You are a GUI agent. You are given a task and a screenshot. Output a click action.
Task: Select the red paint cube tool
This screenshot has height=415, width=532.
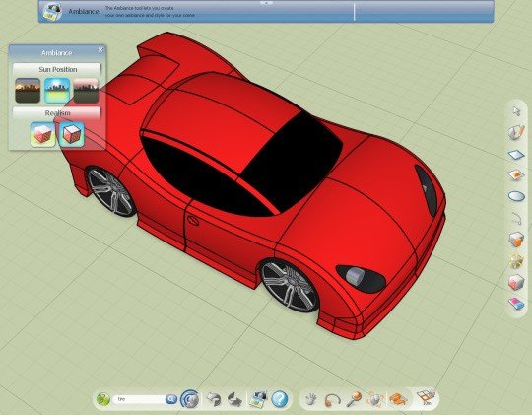pyautogui.click(x=516, y=282)
